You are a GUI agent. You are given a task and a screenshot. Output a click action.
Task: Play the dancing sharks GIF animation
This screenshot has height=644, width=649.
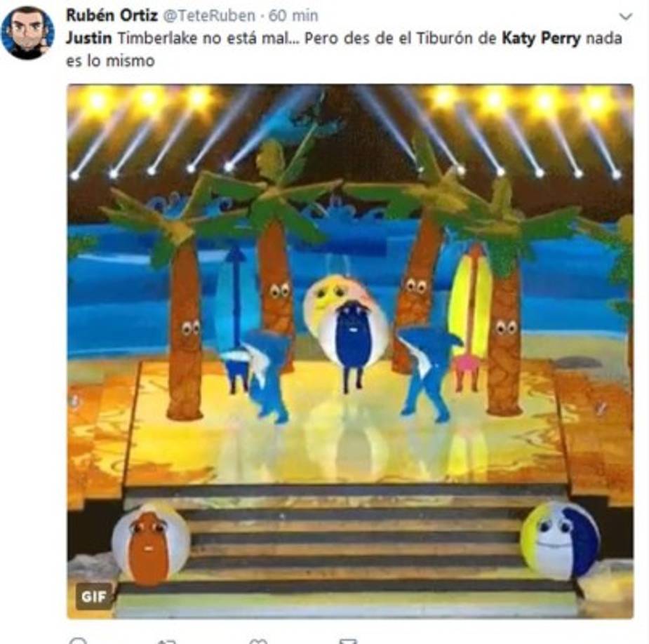[x=350, y=351]
